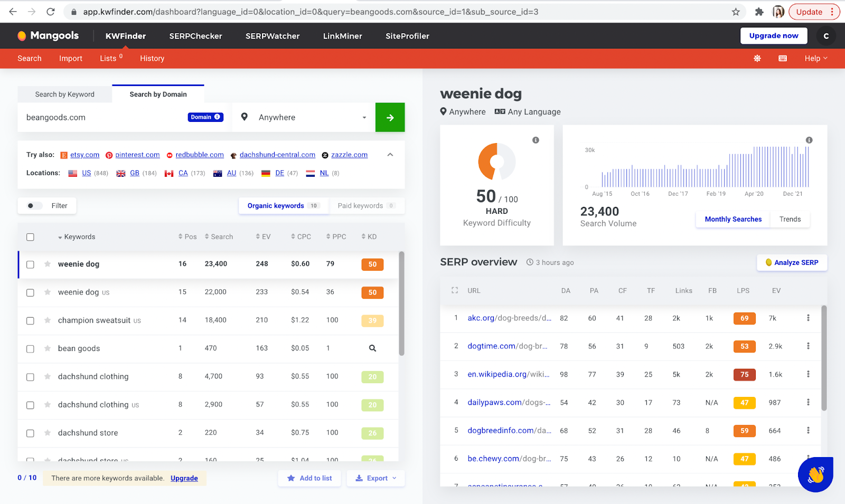Image resolution: width=845 pixels, height=504 pixels.
Task: Star the dachshund store keyword
Action: pos(48,433)
